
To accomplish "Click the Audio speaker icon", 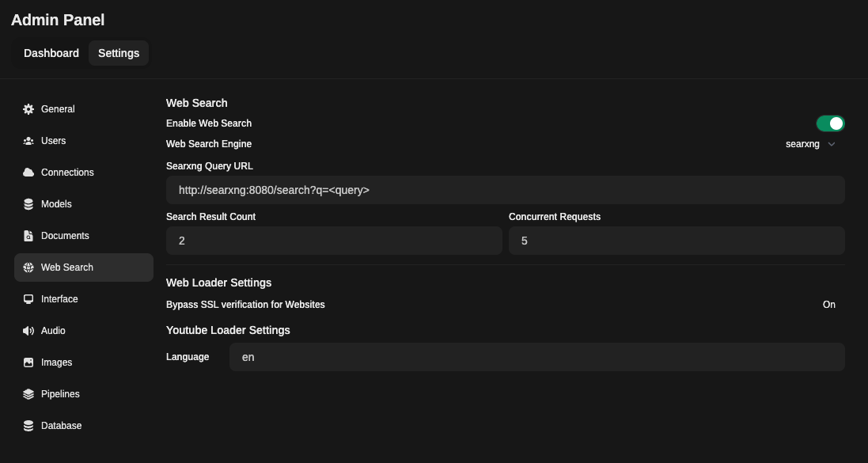I will 28,330.
